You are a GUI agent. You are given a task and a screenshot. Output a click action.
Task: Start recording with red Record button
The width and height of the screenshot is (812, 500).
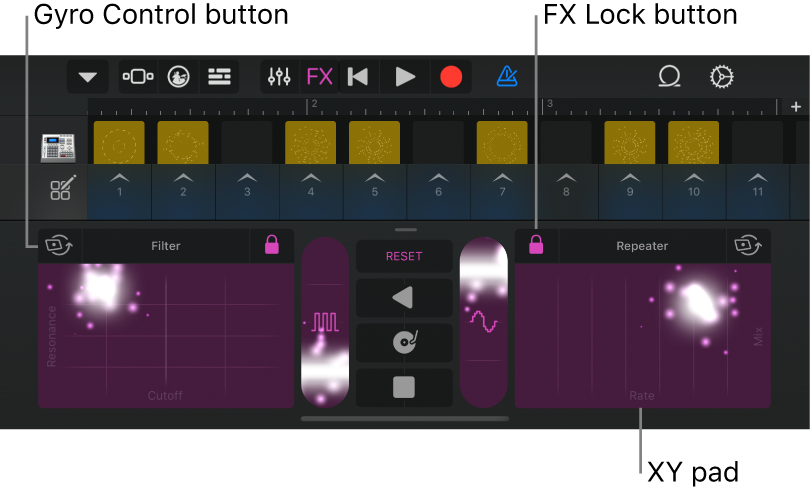pos(451,77)
